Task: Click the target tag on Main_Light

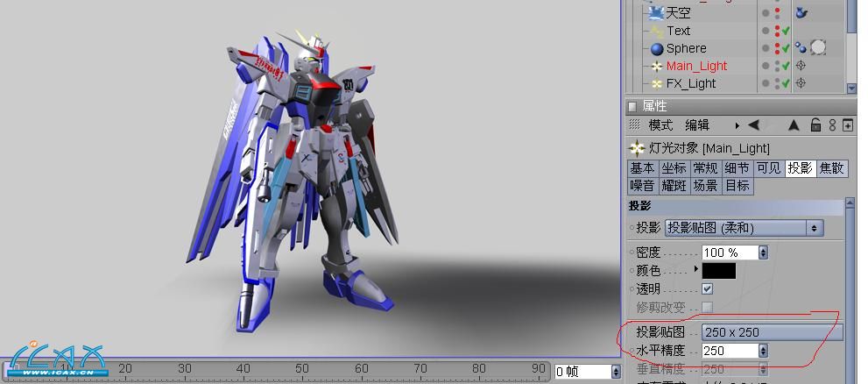Action: 801,66
